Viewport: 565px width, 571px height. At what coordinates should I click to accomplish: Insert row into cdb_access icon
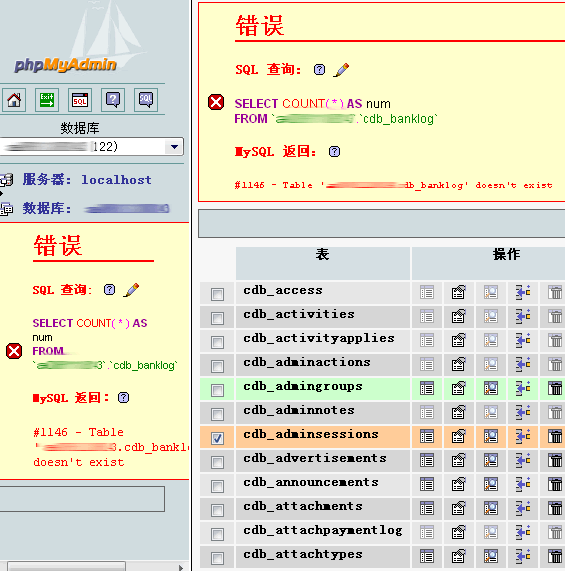point(523,292)
